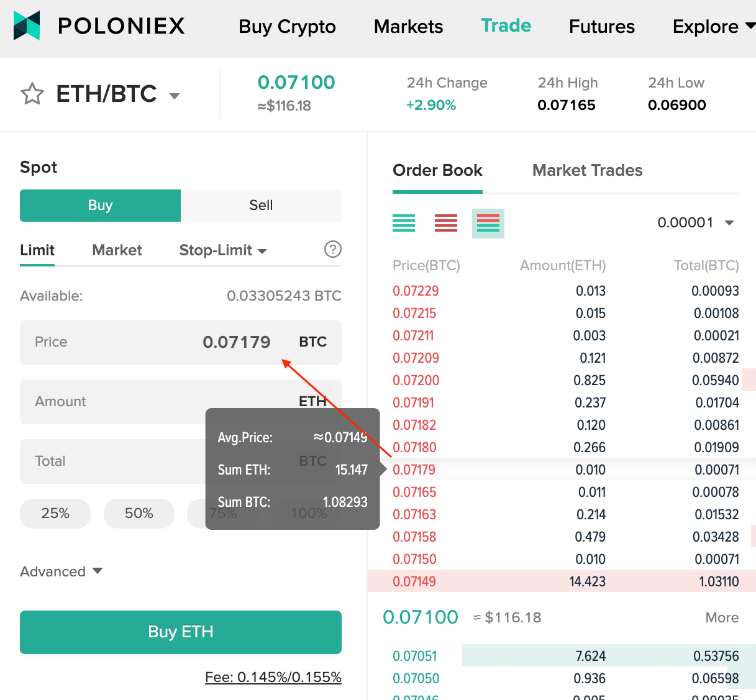Select the Market order type
The height and width of the screenshot is (700, 756).
pyautogui.click(x=117, y=250)
